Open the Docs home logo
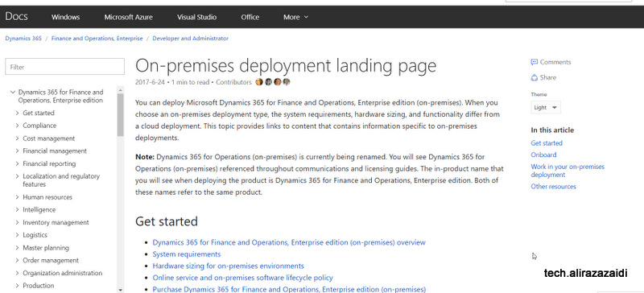The height and width of the screenshot is (293, 644). click(16, 16)
